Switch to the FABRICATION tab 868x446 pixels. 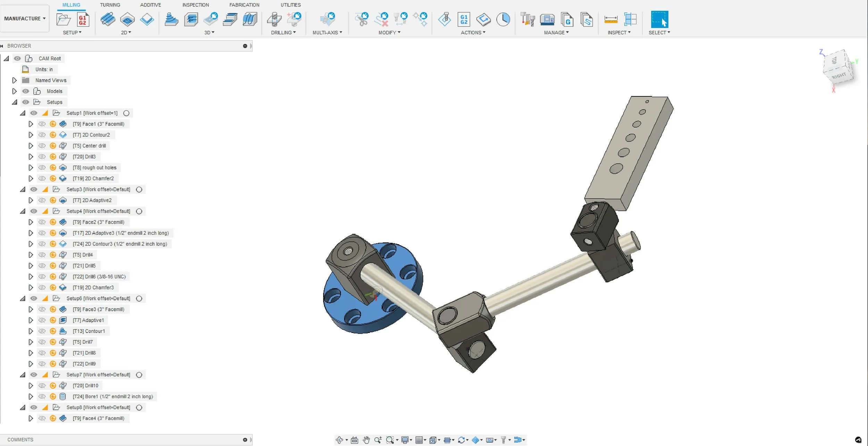pyautogui.click(x=244, y=5)
